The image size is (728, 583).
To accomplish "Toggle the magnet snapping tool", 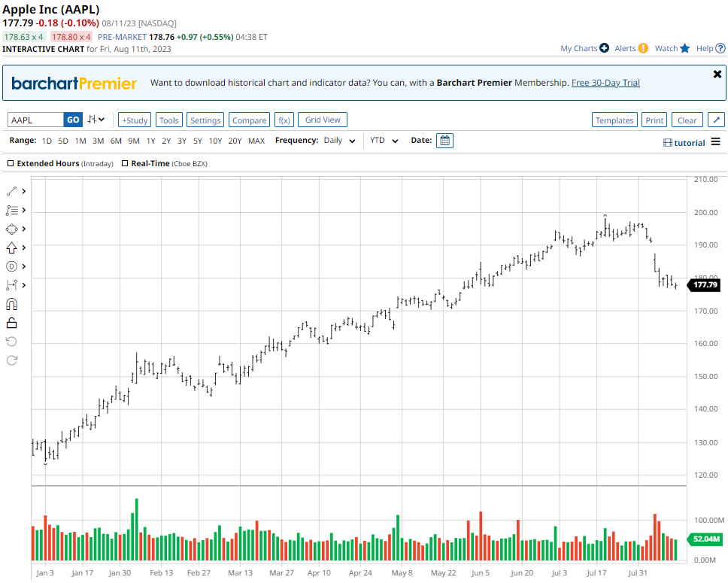I will coord(11,303).
